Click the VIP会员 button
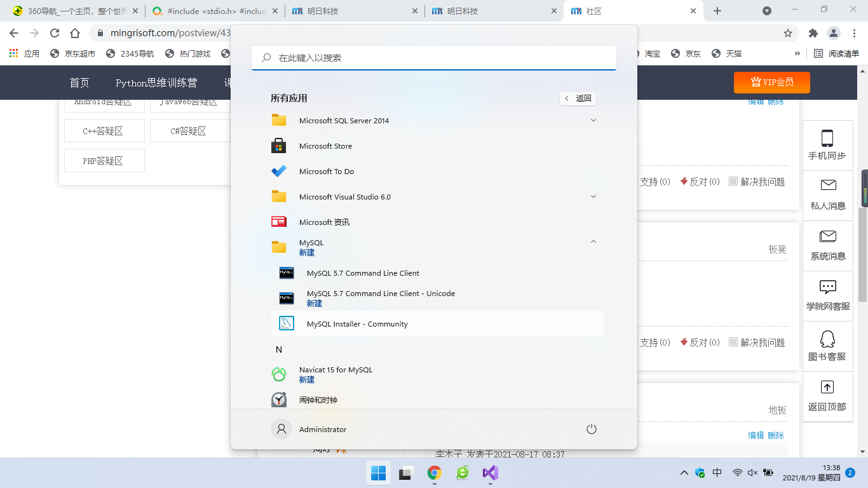The image size is (868, 488). (x=772, y=82)
